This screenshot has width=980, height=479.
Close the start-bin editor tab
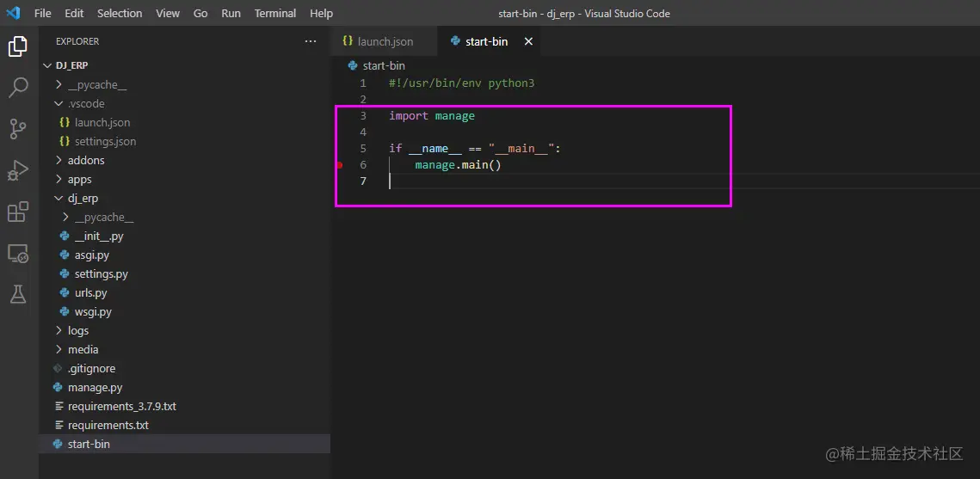click(528, 41)
